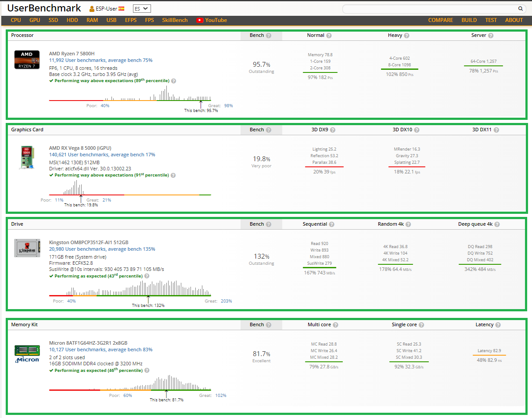The width and height of the screenshot is (532, 418).
Task: Click the processor 95.7% bench score
Action: pyautogui.click(x=262, y=65)
